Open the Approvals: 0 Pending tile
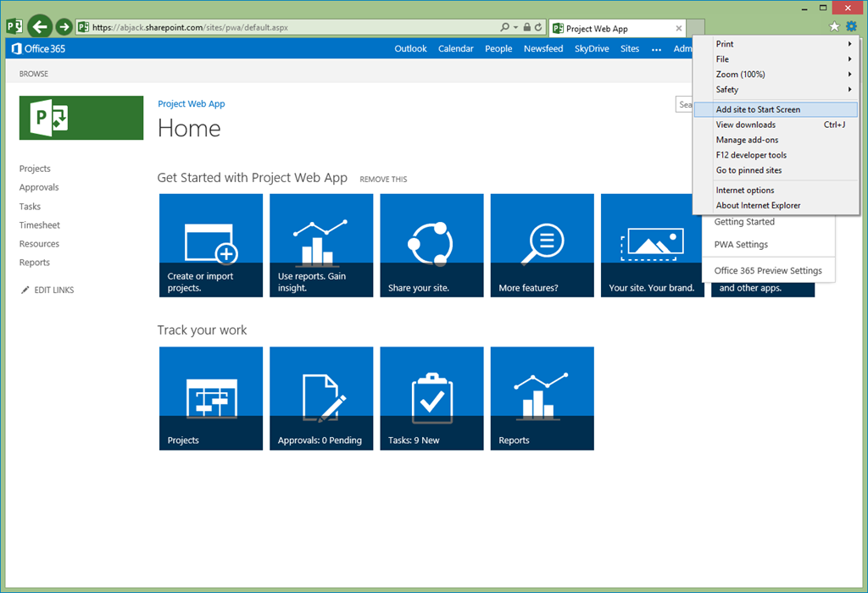Viewport: 868px width, 593px height. [321, 398]
